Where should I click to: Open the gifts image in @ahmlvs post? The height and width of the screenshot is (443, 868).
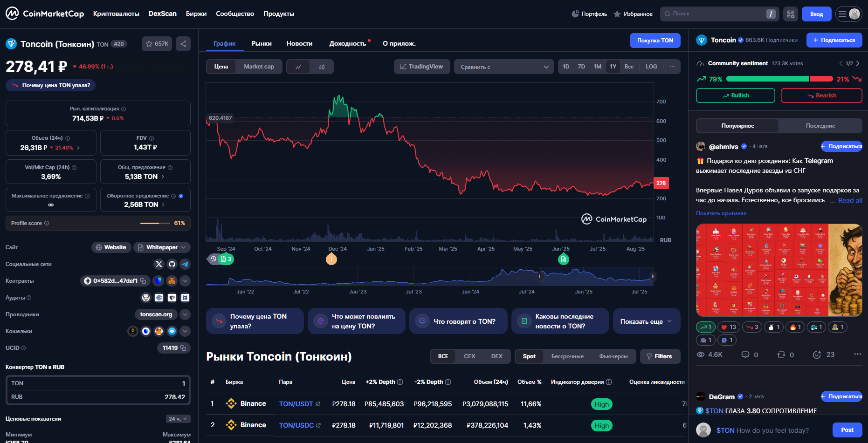tap(779, 270)
